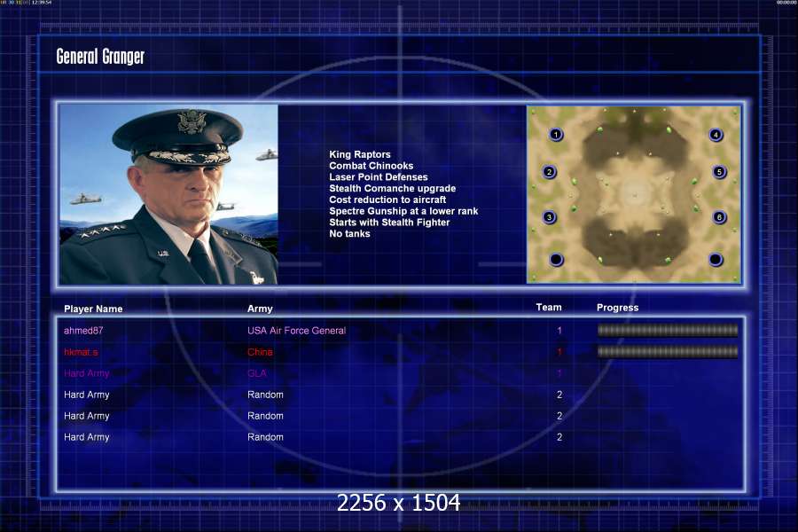Screen dimensions: 798x532
Task: Click the 'China' army cell
Action: (260, 352)
